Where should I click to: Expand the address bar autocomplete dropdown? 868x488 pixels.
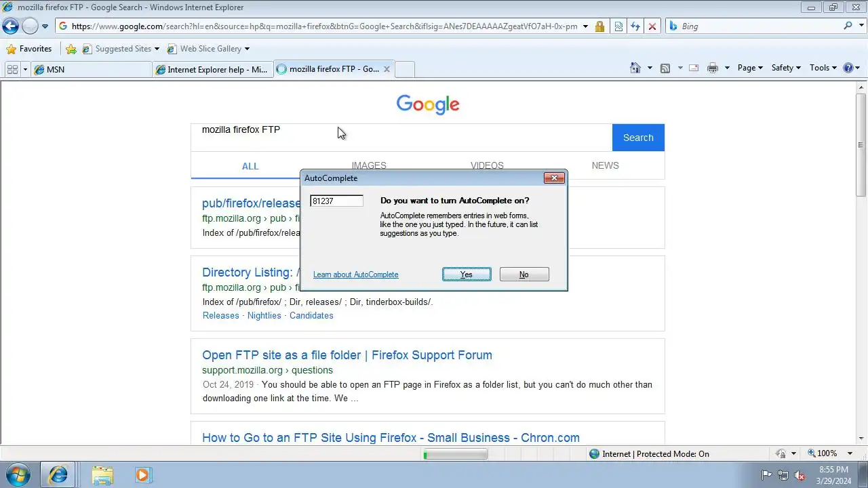point(585,26)
